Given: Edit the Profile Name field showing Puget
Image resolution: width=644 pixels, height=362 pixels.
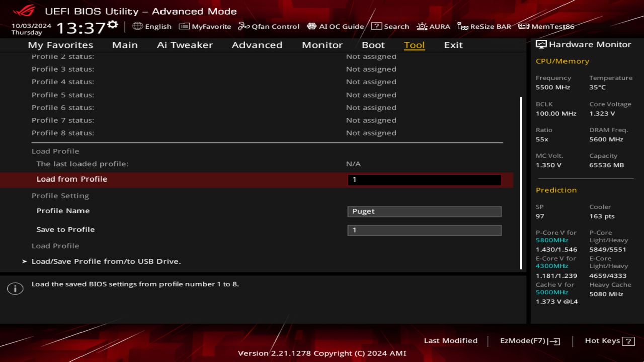Looking at the screenshot, I should click(x=424, y=211).
